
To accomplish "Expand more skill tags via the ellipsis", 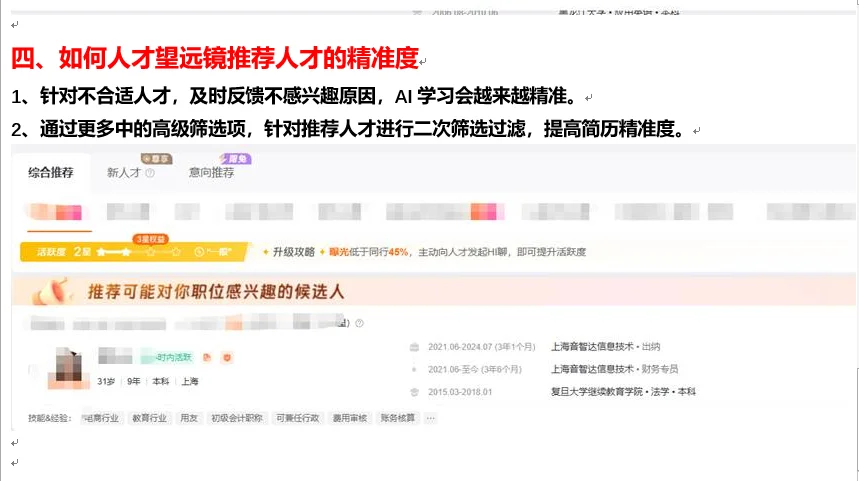I will click(431, 419).
